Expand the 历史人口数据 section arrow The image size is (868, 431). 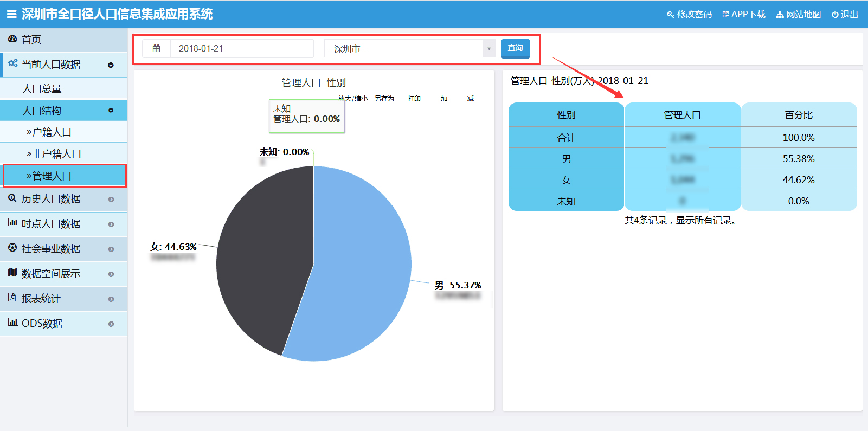tap(111, 200)
